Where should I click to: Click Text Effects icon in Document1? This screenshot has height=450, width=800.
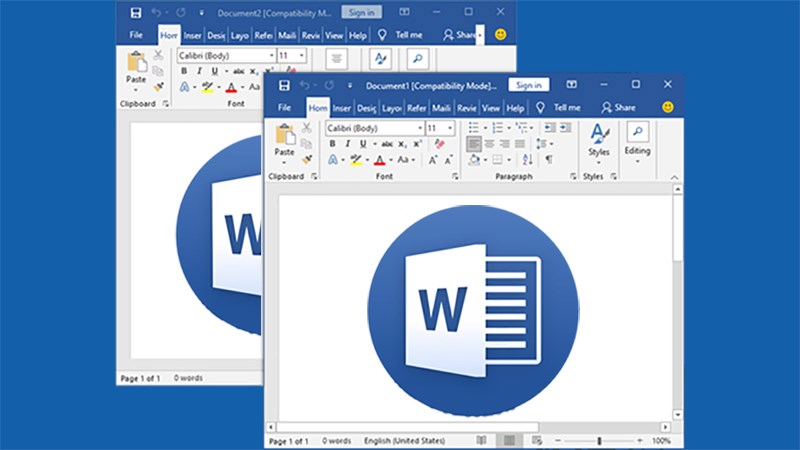[x=333, y=160]
